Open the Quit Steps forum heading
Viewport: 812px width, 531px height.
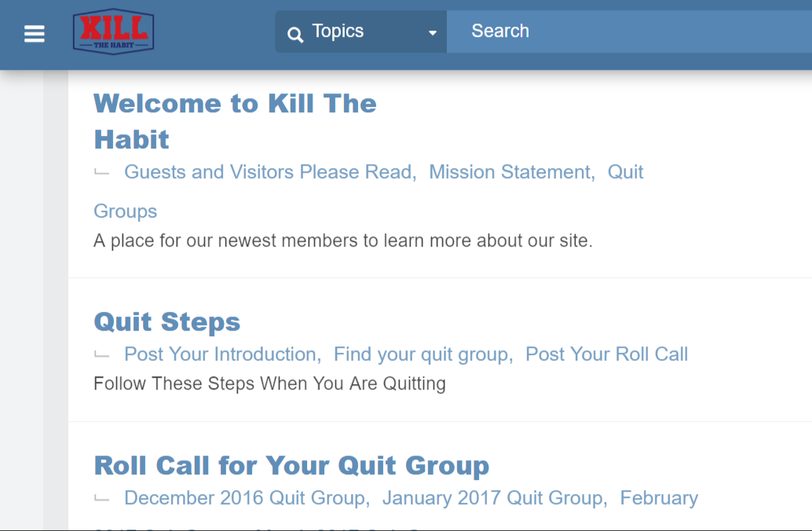click(x=167, y=322)
